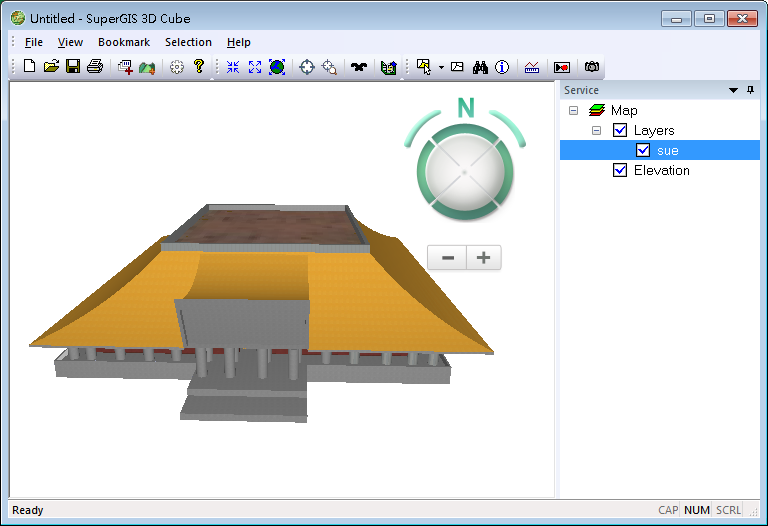Image resolution: width=768 pixels, height=526 pixels.
Task: Click the plus zoom in button
Action: (483, 258)
